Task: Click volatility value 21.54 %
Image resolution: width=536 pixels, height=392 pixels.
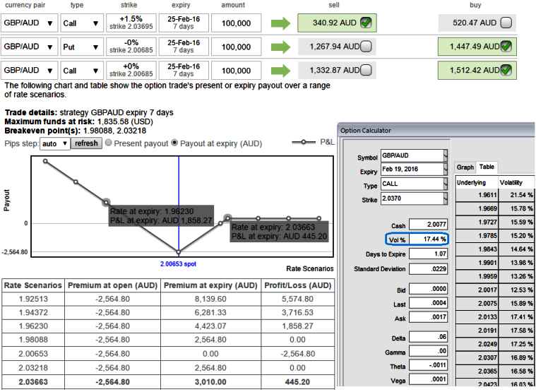Action: click(x=521, y=195)
